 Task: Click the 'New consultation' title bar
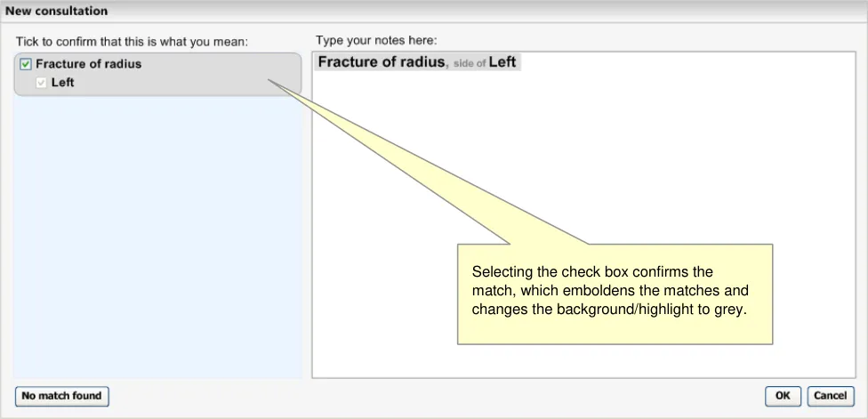point(59,12)
